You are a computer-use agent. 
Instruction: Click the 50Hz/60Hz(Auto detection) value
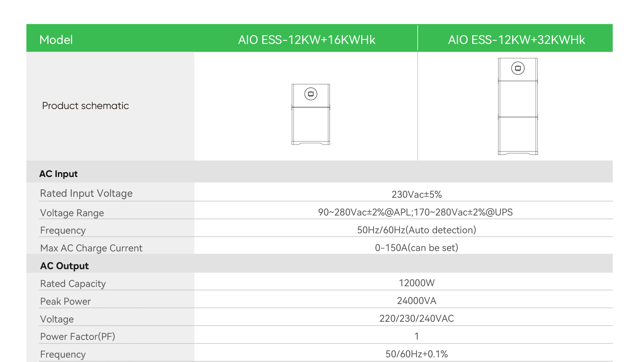[417, 230]
